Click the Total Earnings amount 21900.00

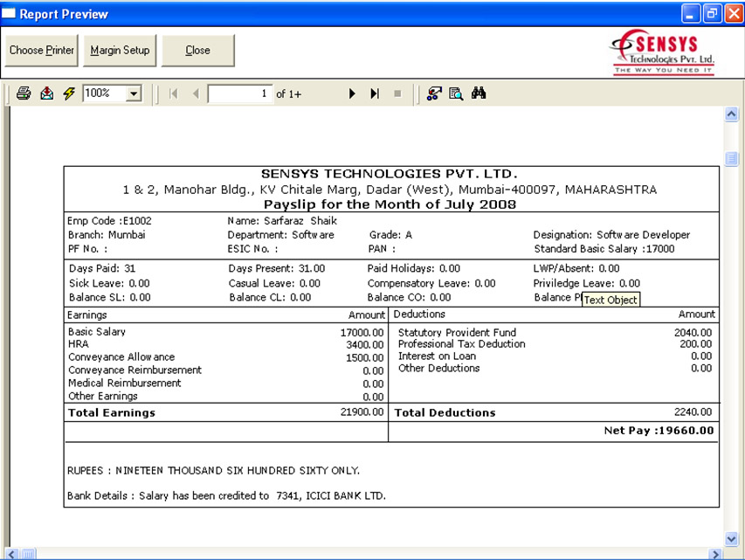point(362,412)
